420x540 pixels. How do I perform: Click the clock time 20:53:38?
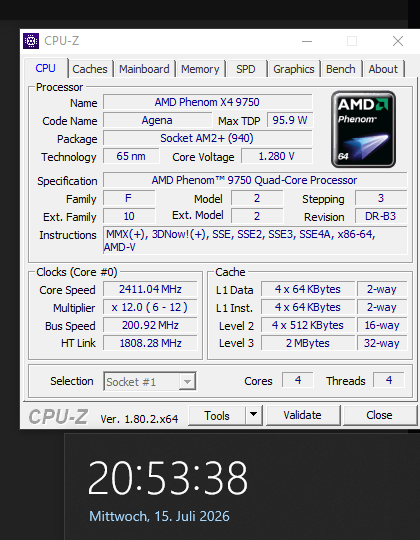tap(168, 478)
